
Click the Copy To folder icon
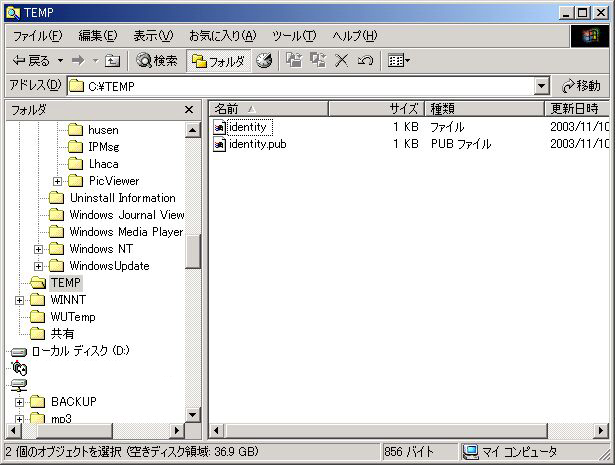coord(318,61)
